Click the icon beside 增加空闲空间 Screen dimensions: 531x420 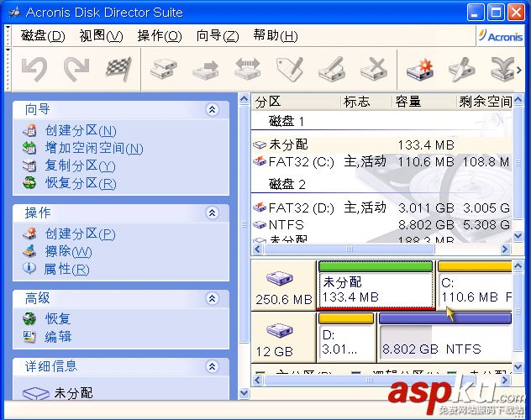pos(29,148)
